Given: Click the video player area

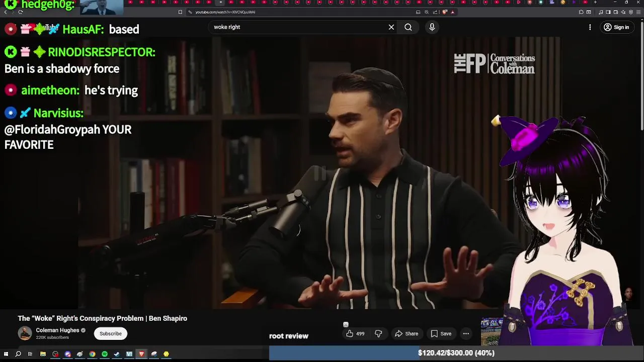Looking at the screenshot, I should click(319, 173).
